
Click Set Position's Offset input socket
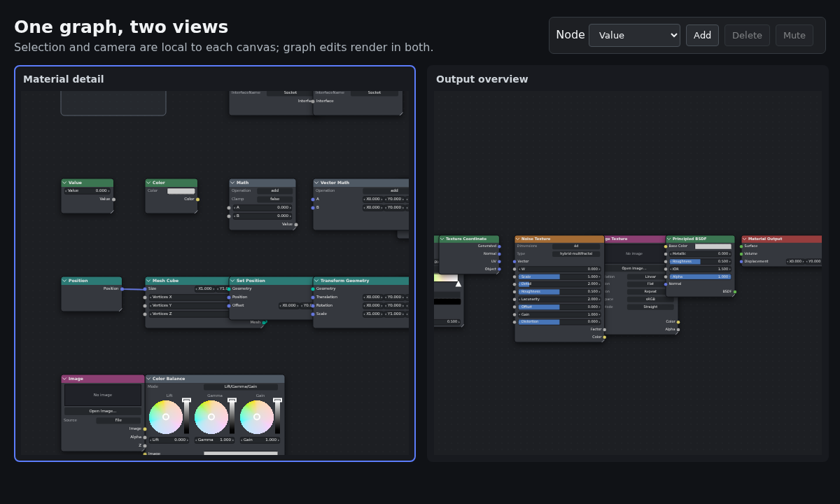click(229, 306)
